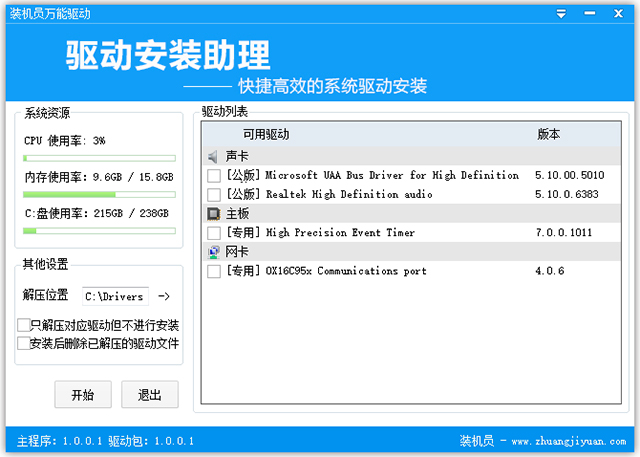Select the 主板 category row

pos(411,213)
